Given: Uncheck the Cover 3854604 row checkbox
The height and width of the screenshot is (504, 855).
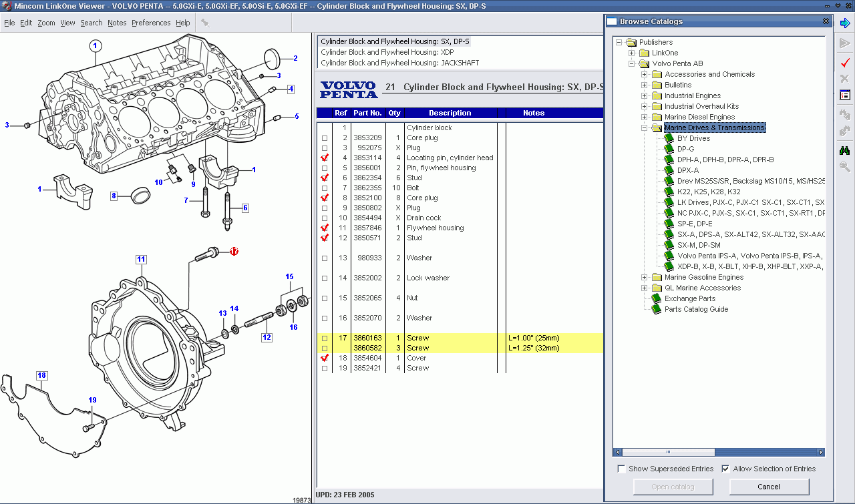Looking at the screenshot, I should point(325,358).
